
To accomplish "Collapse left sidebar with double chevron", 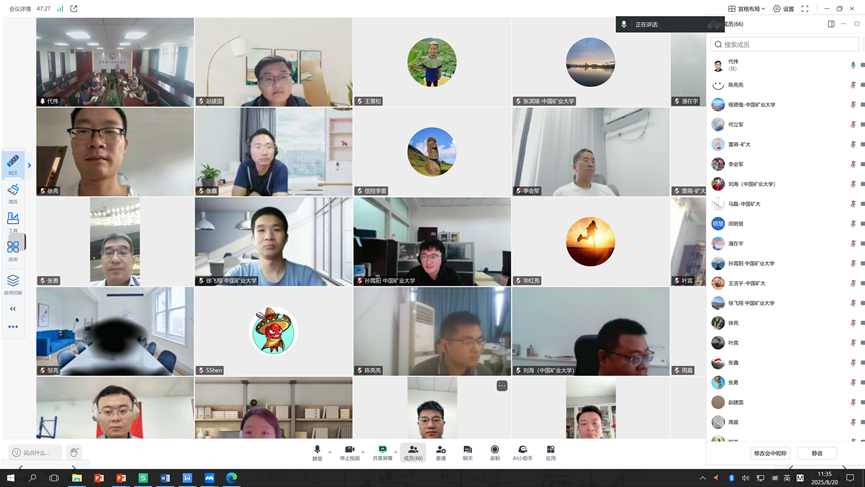I will (x=13, y=309).
